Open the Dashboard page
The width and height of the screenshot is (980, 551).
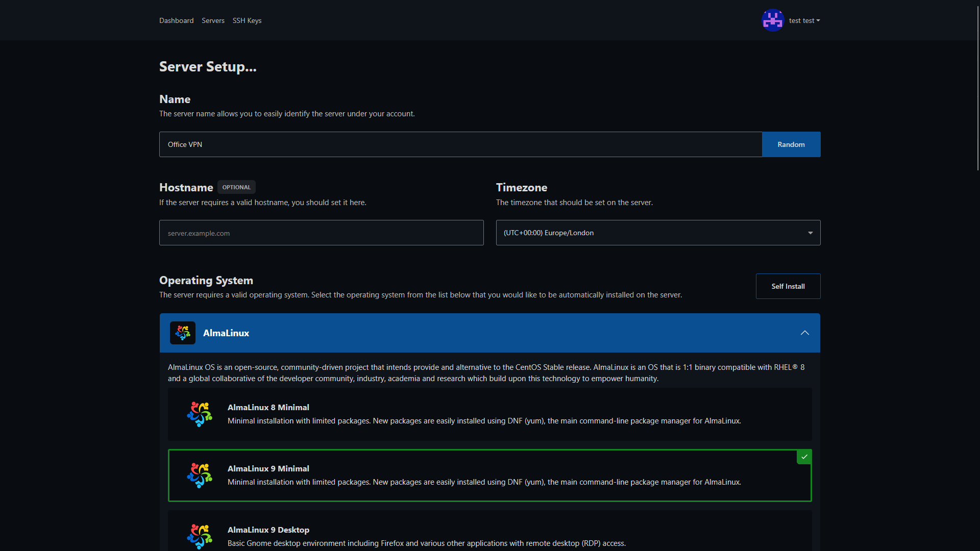coord(176,20)
